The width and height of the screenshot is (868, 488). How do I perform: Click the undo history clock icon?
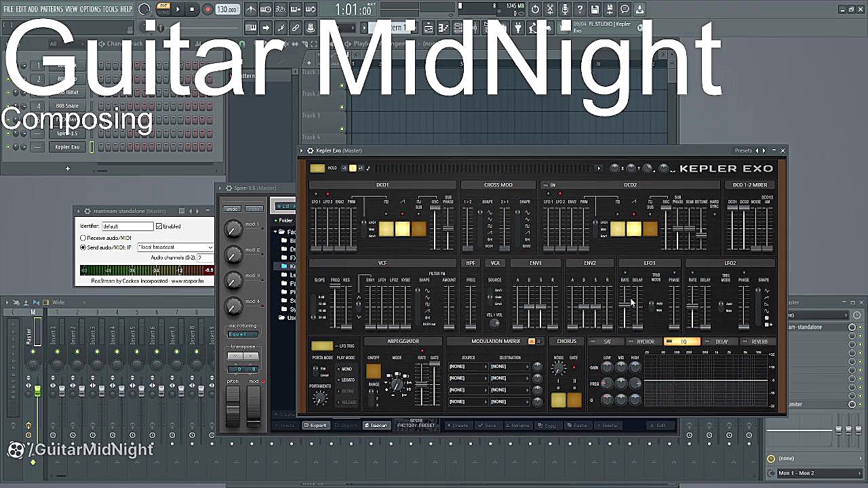click(535, 9)
